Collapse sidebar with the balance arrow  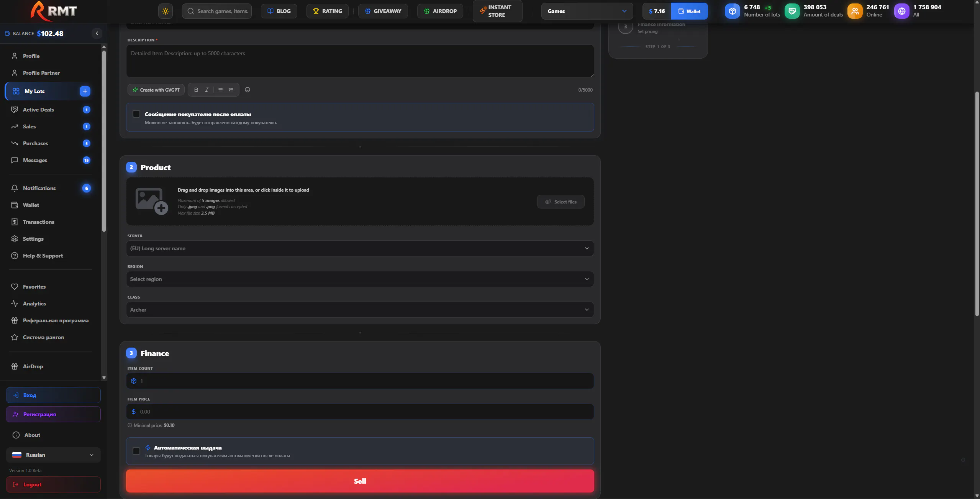click(x=97, y=33)
